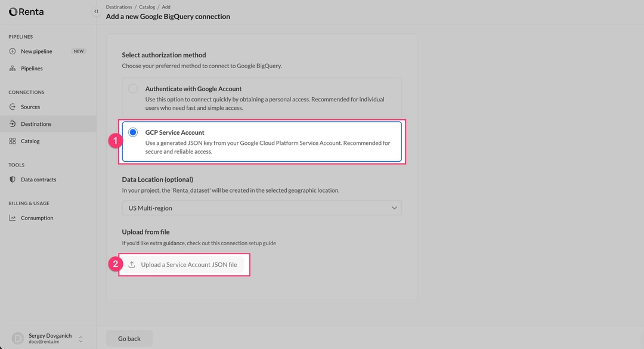Open Consumption via its chart icon
This screenshot has width=644, height=349.
pyautogui.click(x=13, y=217)
